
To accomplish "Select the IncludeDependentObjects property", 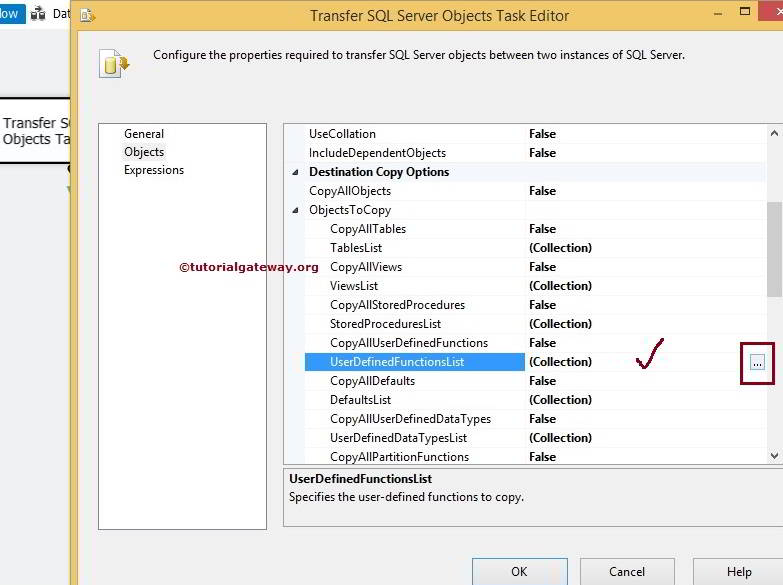I will coord(378,153).
